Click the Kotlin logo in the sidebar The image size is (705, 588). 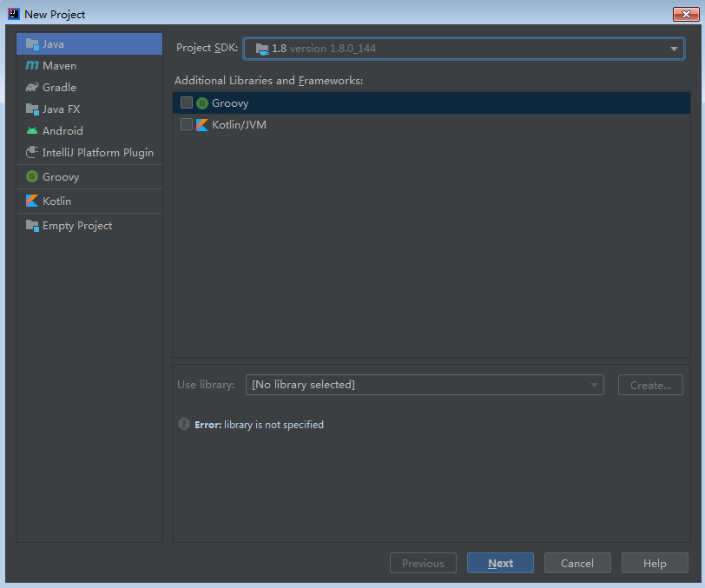point(32,202)
